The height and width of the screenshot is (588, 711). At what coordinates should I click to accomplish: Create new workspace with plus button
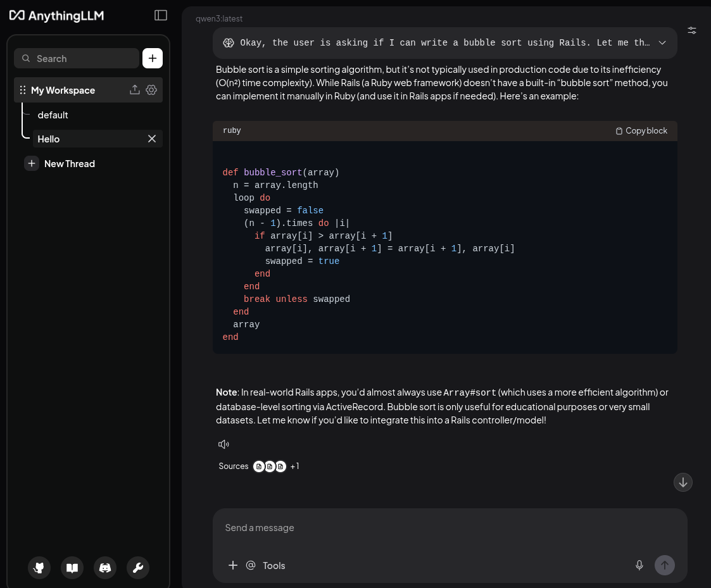[x=153, y=58]
